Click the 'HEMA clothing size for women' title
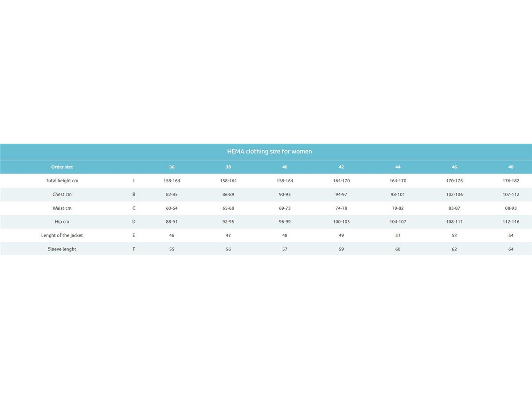The width and height of the screenshot is (532, 399). click(269, 152)
